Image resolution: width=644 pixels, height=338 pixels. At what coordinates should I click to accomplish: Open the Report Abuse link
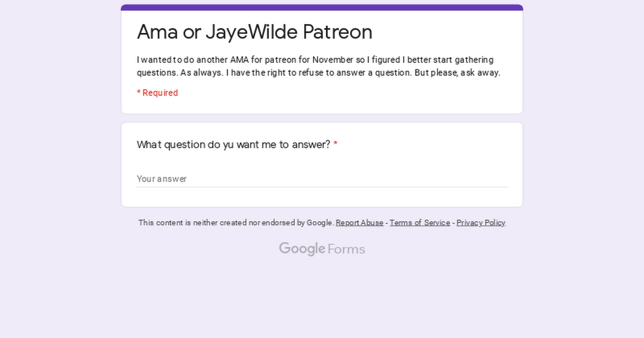[360, 223]
